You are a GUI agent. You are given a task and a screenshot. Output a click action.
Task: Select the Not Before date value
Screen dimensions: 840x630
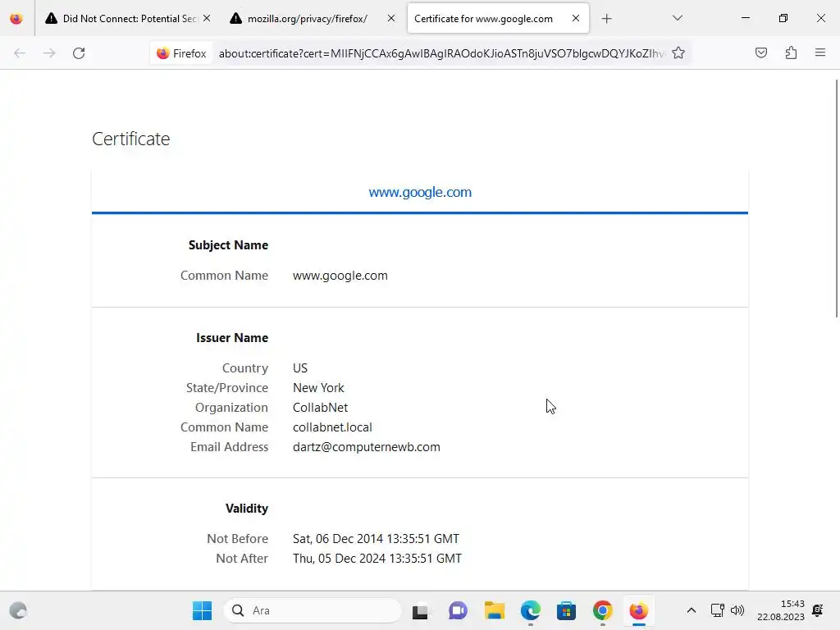(x=376, y=539)
